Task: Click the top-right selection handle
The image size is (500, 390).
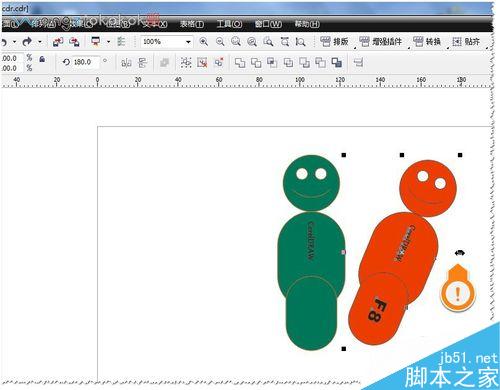Action: click(x=460, y=155)
